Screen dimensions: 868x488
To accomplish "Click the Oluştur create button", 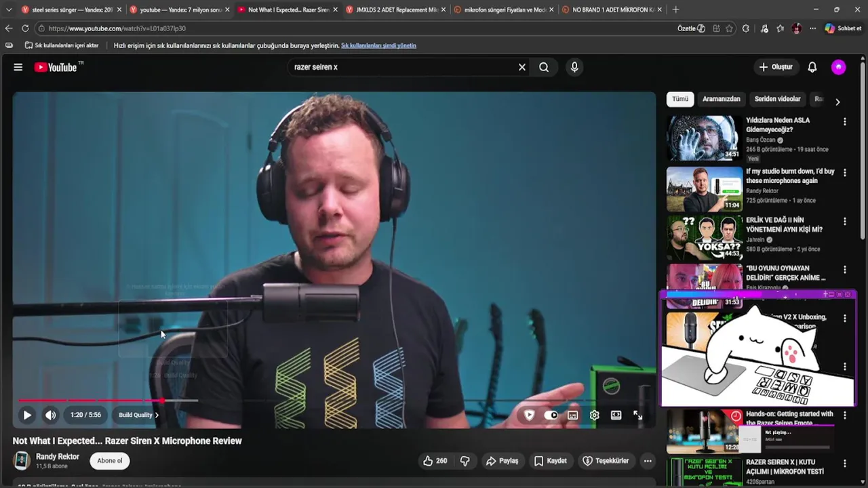I will tap(776, 67).
